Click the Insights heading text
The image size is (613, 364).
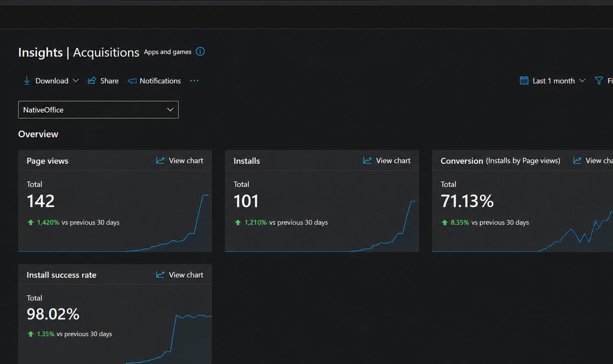pyautogui.click(x=40, y=53)
